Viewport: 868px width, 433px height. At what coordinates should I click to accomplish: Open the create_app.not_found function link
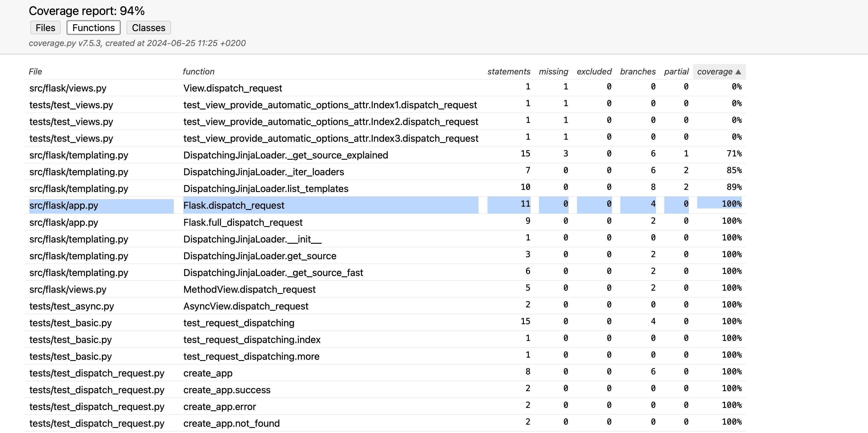[232, 423]
